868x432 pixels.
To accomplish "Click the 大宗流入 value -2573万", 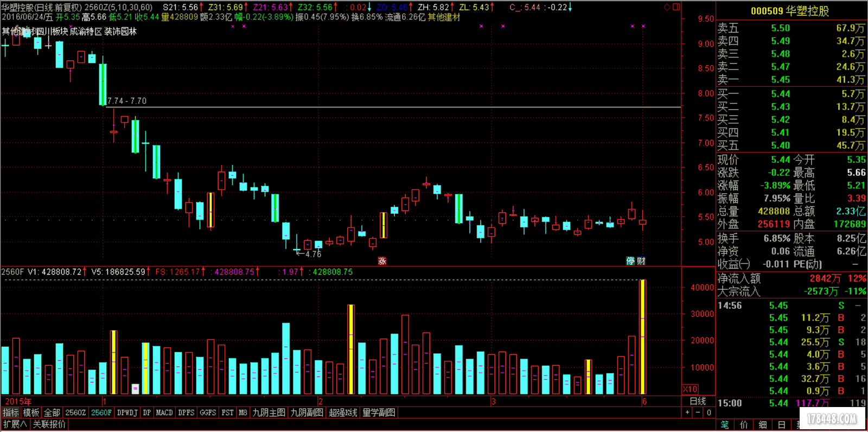I will 821,291.
